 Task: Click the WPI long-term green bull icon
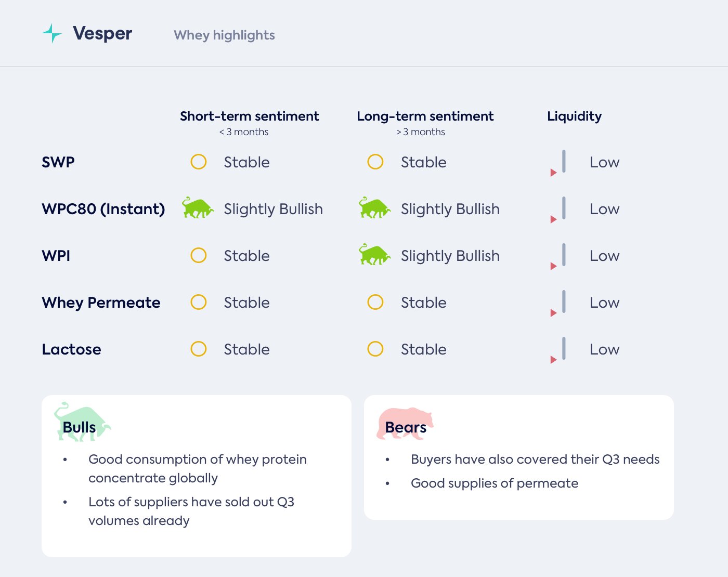(374, 255)
